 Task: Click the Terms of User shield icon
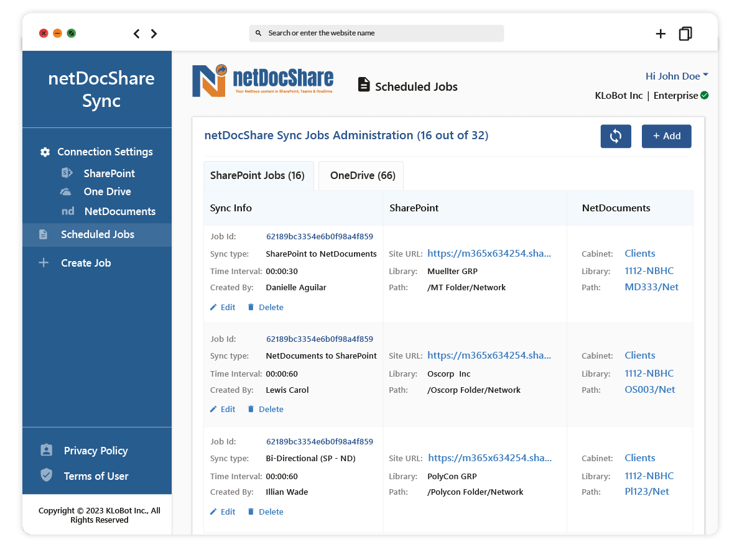[46, 475]
